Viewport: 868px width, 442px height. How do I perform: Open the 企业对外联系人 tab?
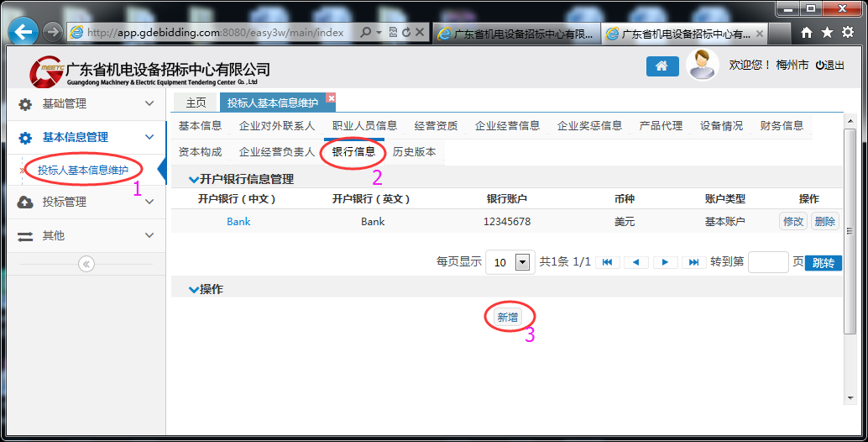click(x=277, y=126)
